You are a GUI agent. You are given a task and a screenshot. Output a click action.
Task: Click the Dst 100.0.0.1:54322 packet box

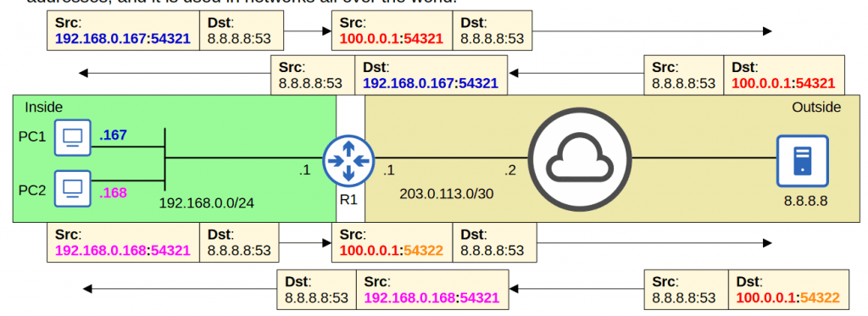(788, 289)
